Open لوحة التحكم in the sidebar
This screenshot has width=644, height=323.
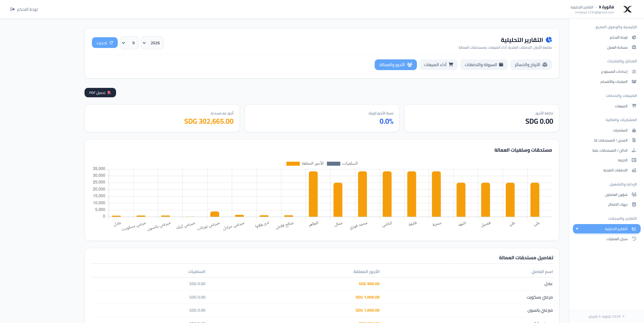[606, 37]
